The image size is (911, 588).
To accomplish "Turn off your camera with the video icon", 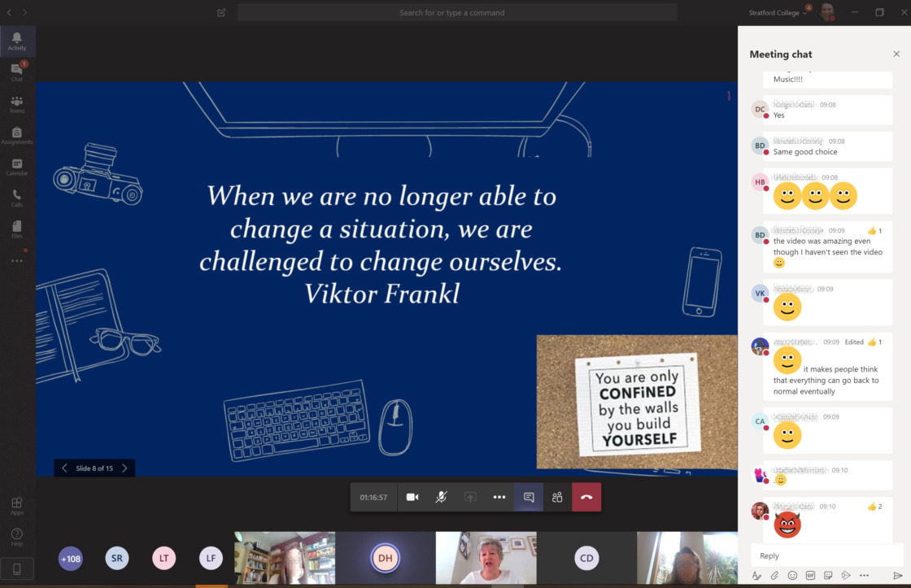I will coord(412,496).
